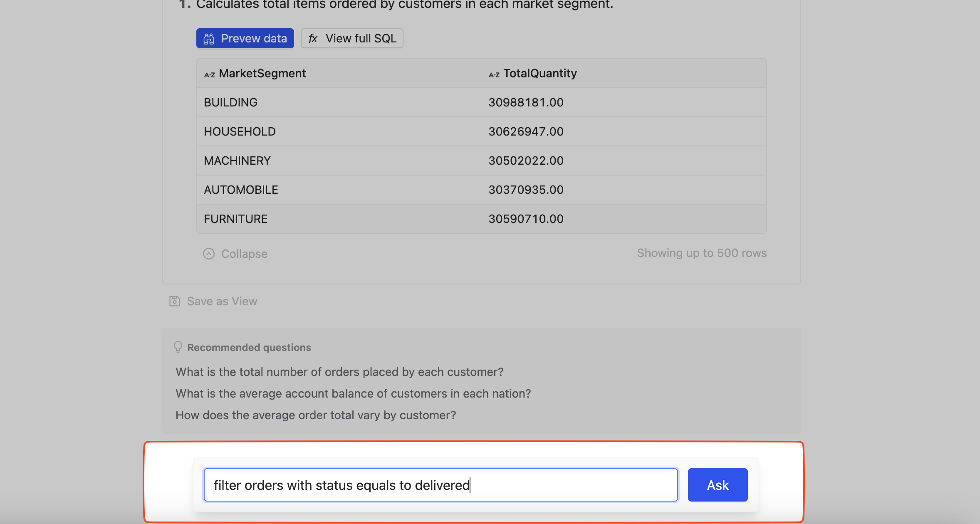Click value 30590710.00
The image size is (980, 524).
coord(526,219)
